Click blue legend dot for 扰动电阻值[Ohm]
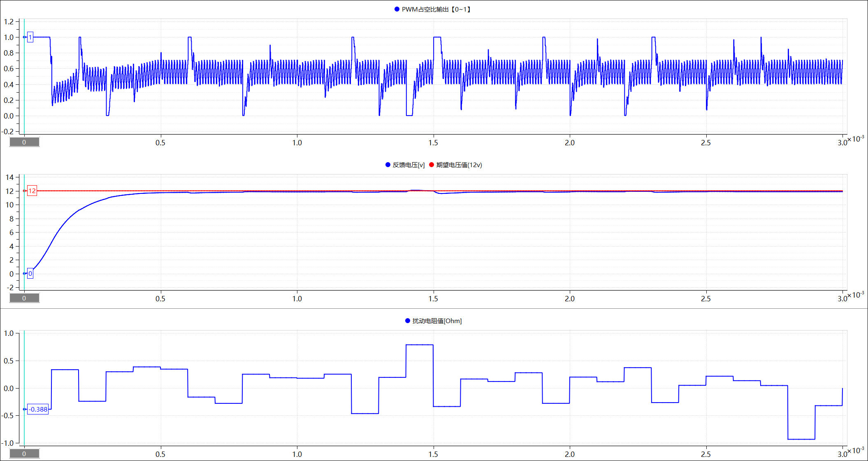Screen dimensions: 868x461 408,321
